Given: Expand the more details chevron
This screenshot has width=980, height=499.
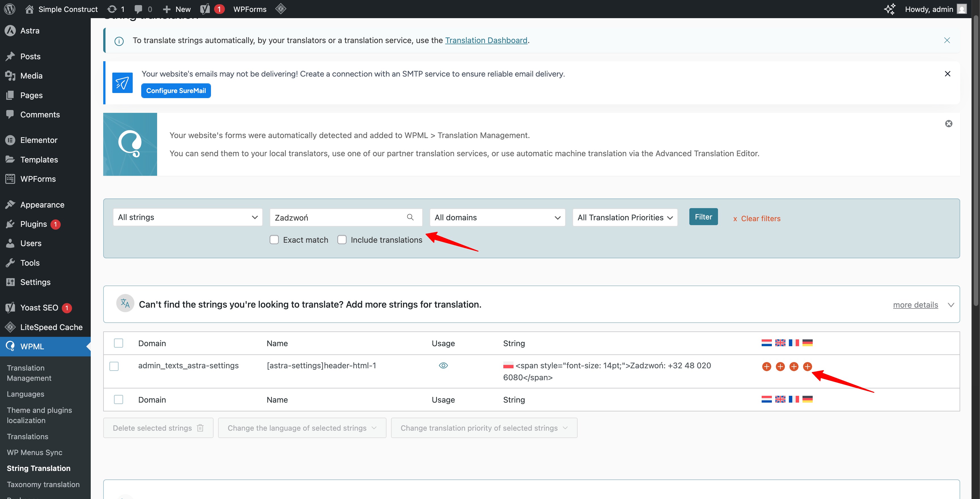Looking at the screenshot, I should 951,305.
